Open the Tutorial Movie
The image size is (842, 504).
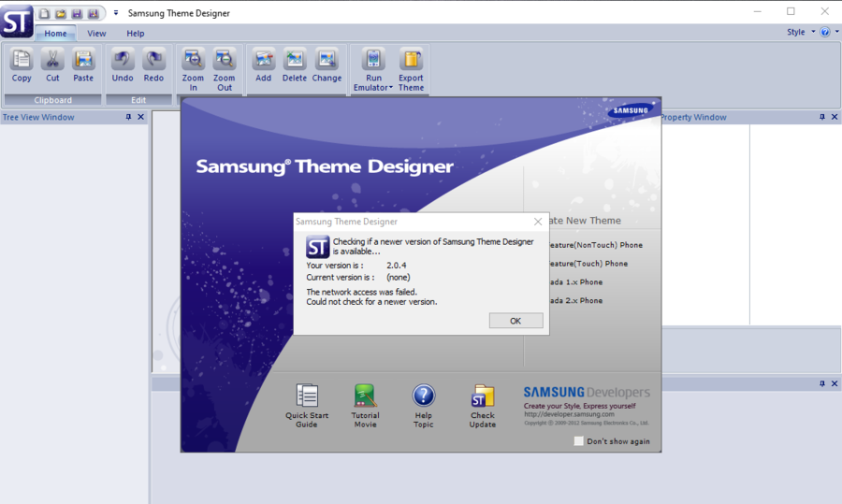[x=365, y=406]
